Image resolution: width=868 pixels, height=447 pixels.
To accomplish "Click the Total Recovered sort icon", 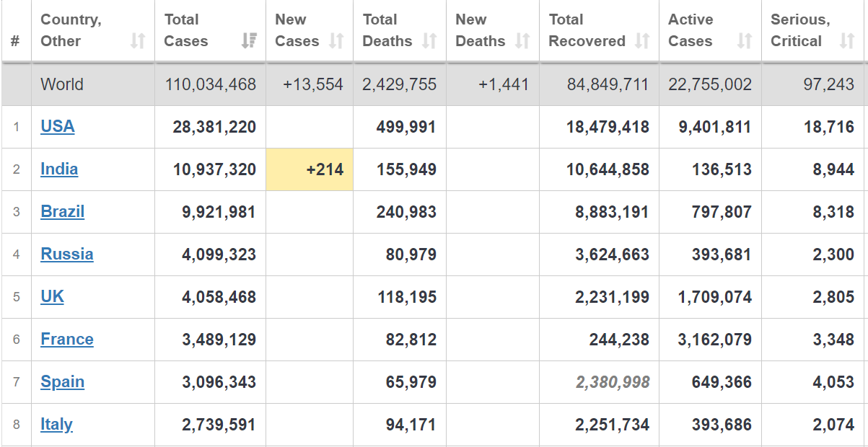I will pyautogui.click(x=642, y=41).
